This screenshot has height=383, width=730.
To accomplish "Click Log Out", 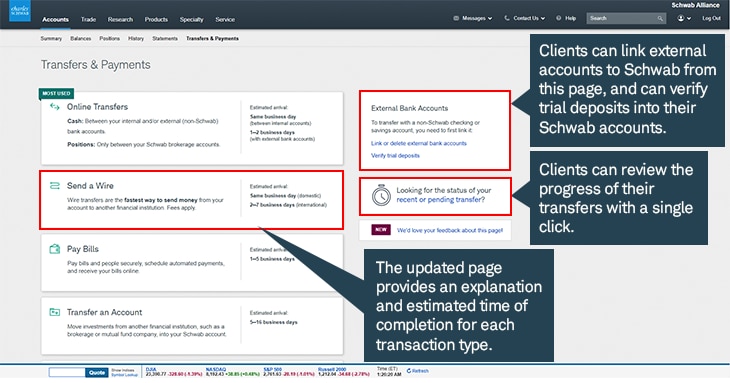I will [x=711, y=18].
